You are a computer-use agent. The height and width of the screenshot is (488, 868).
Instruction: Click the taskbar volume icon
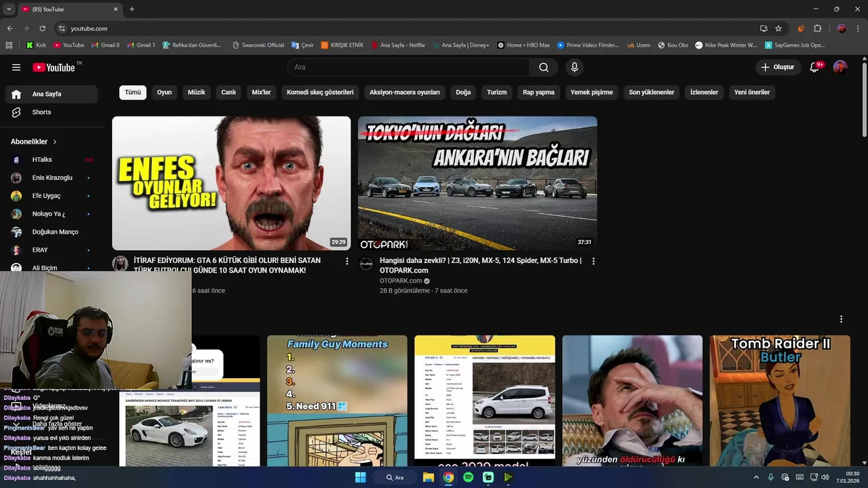pyautogui.click(x=825, y=477)
